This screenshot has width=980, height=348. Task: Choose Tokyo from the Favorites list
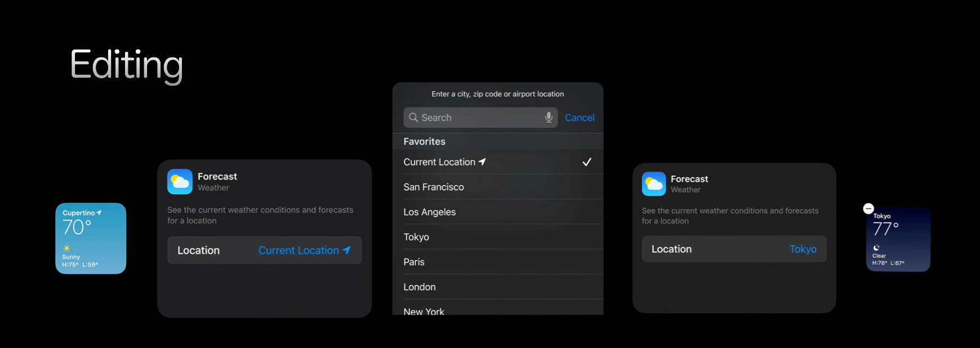(416, 237)
